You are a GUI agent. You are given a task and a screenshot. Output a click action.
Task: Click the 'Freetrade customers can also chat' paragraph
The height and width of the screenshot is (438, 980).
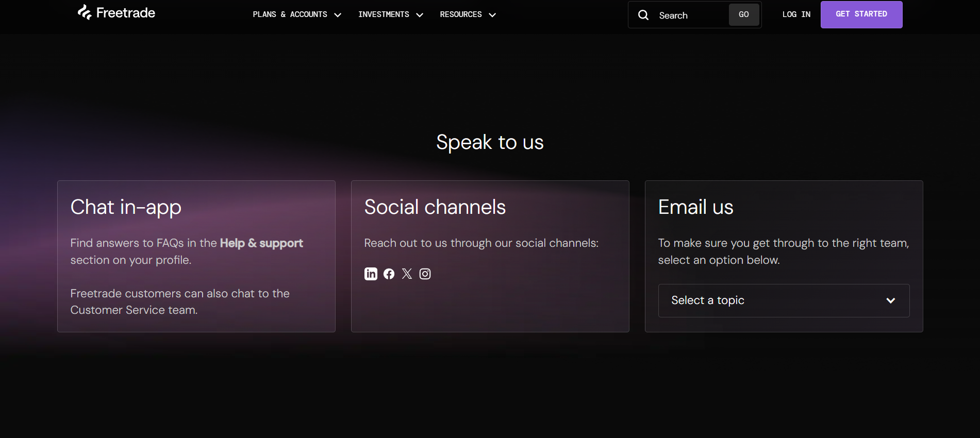[x=180, y=301]
